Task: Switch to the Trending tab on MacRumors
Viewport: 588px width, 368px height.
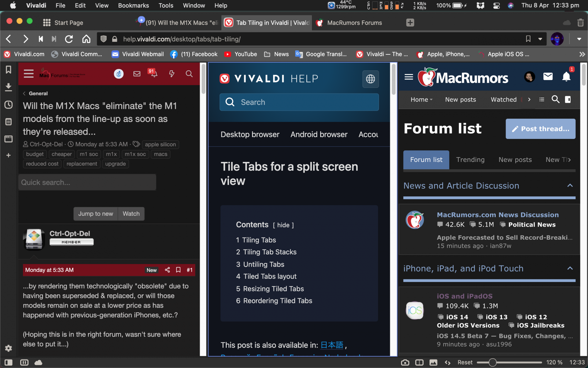Action: point(470,160)
